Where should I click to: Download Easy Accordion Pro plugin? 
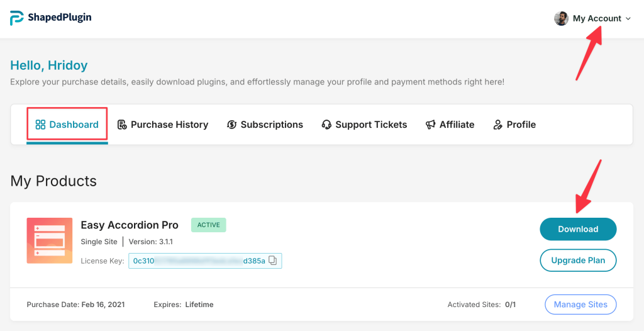[x=578, y=229]
